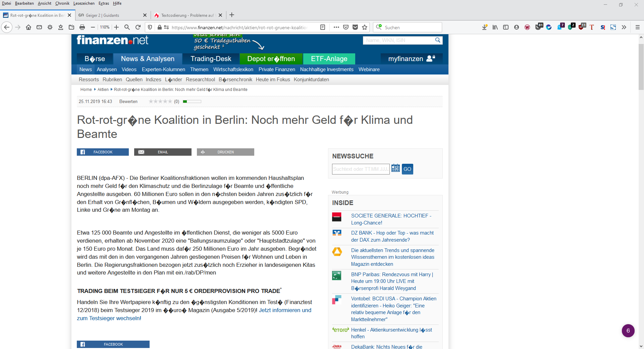Toggle reader view in address bar

[x=323, y=27]
